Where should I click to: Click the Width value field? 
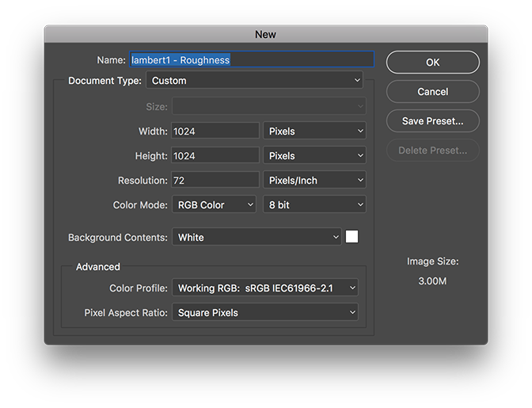tap(215, 132)
